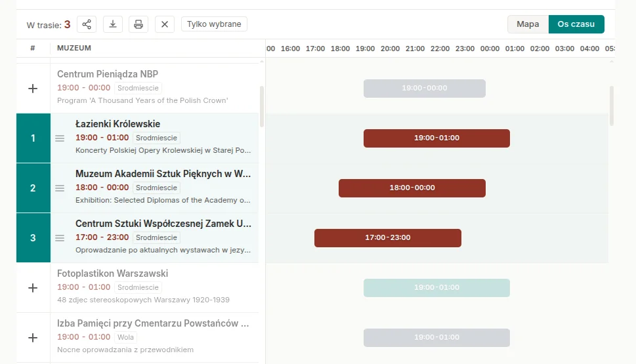Download the route with download icon
636x364 pixels.
(113, 24)
